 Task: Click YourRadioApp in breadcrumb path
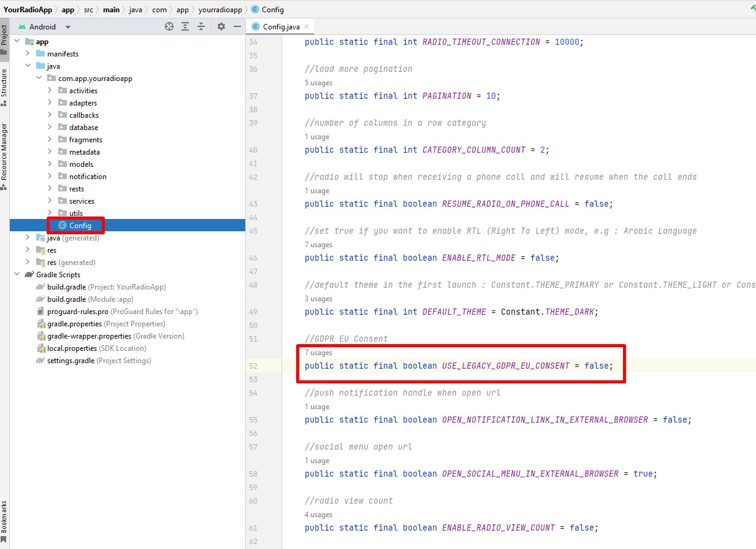pos(28,9)
